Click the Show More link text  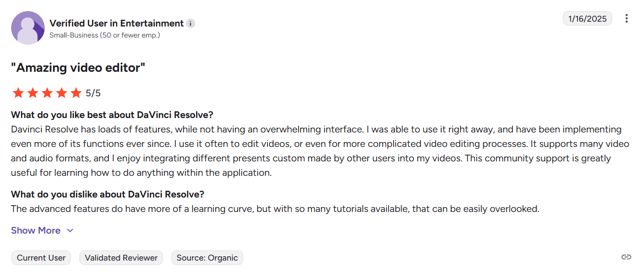(x=36, y=231)
